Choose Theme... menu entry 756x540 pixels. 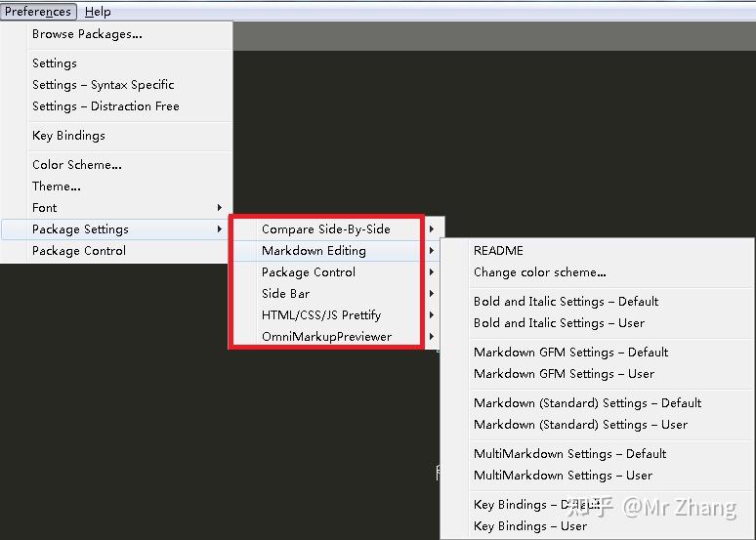tap(117, 187)
